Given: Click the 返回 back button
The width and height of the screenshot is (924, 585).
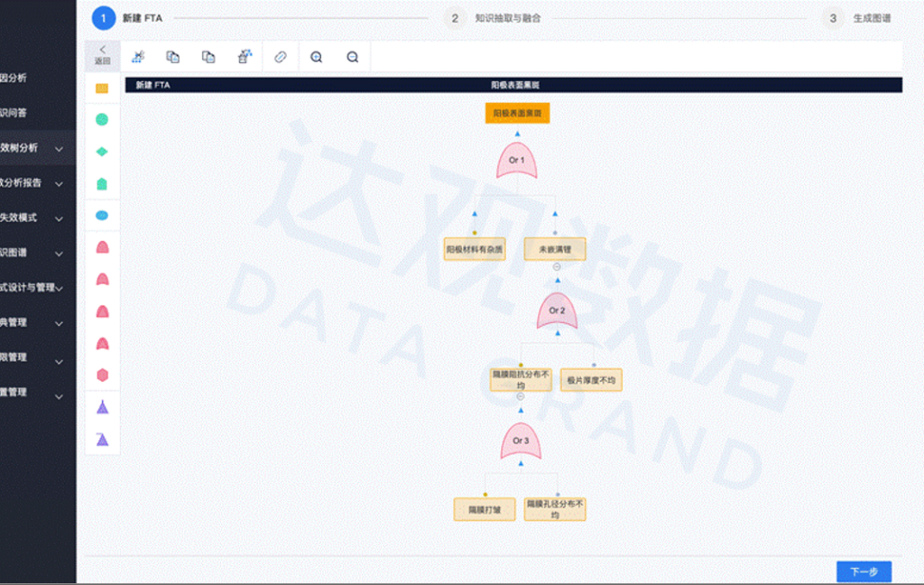Looking at the screenshot, I should click(x=102, y=55).
